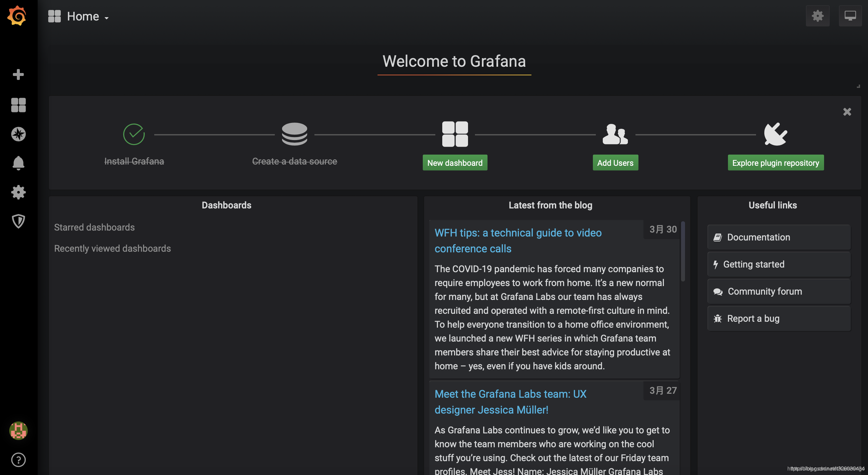
Task: Open Server Admin shield icon
Action: coord(18,221)
